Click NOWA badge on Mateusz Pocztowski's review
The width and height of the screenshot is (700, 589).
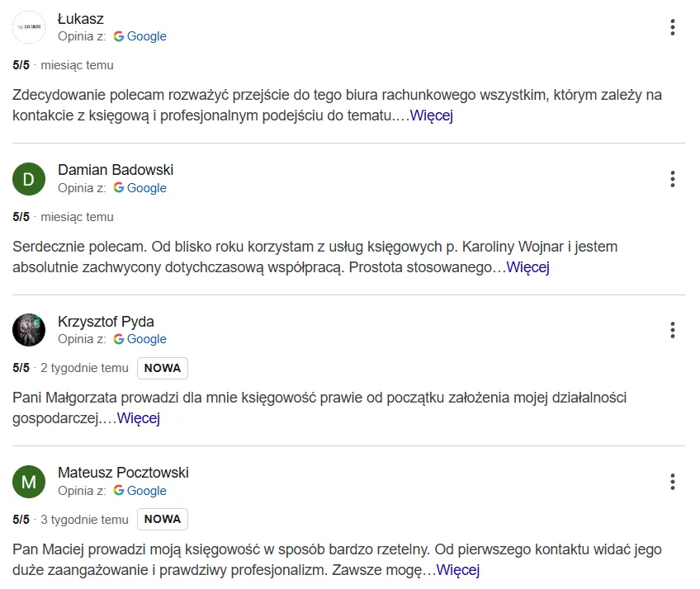pyautogui.click(x=163, y=520)
